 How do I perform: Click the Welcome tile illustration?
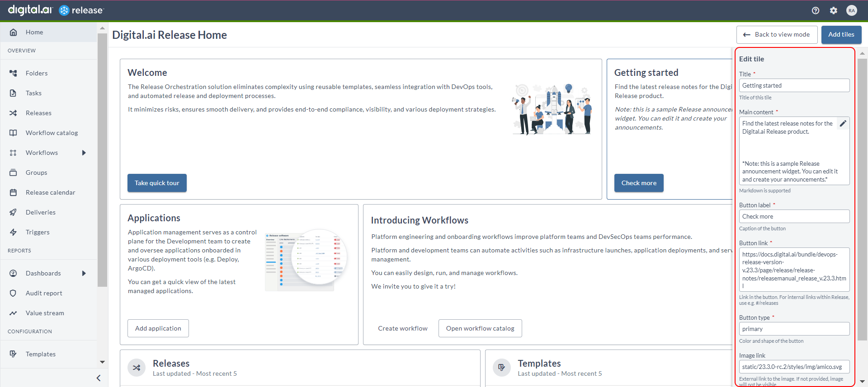click(x=552, y=110)
